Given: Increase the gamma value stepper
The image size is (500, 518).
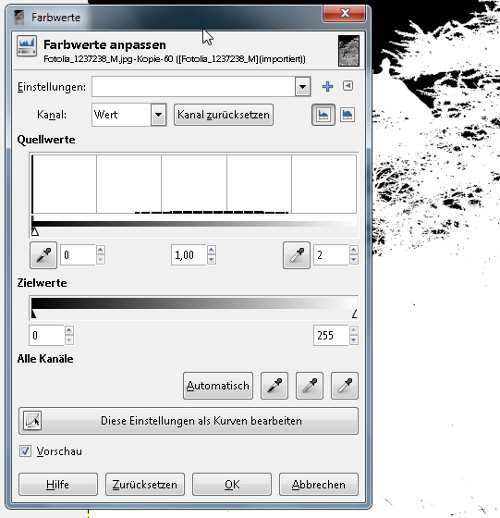Looking at the screenshot, I should tap(211, 250).
